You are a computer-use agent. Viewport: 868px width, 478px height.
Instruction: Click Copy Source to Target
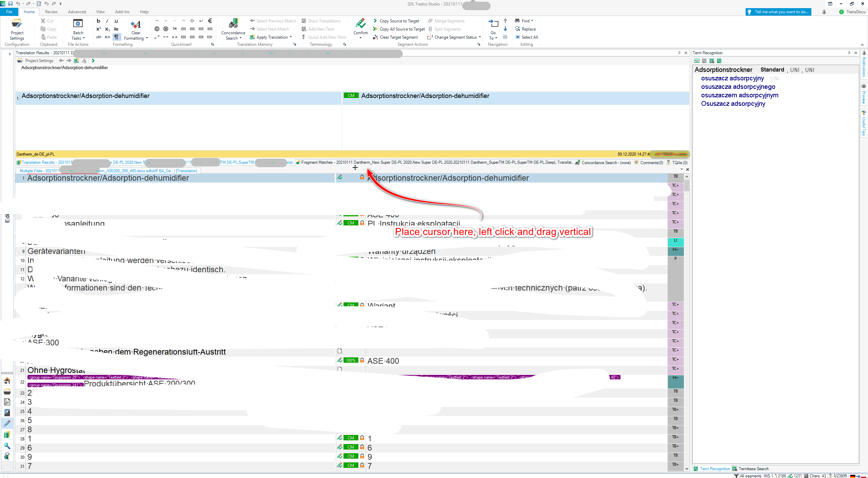pyautogui.click(x=396, y=21)
